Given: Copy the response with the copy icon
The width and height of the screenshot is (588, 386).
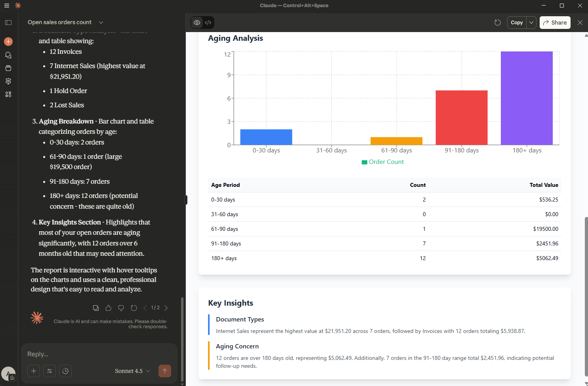Looking at the screenshot, I should [x=96, y=308].
